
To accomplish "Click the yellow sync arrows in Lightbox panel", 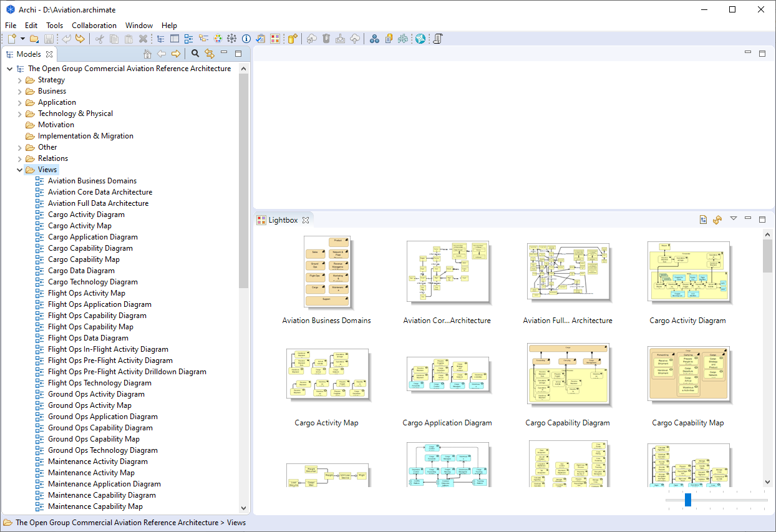I will tap(717, 220).
